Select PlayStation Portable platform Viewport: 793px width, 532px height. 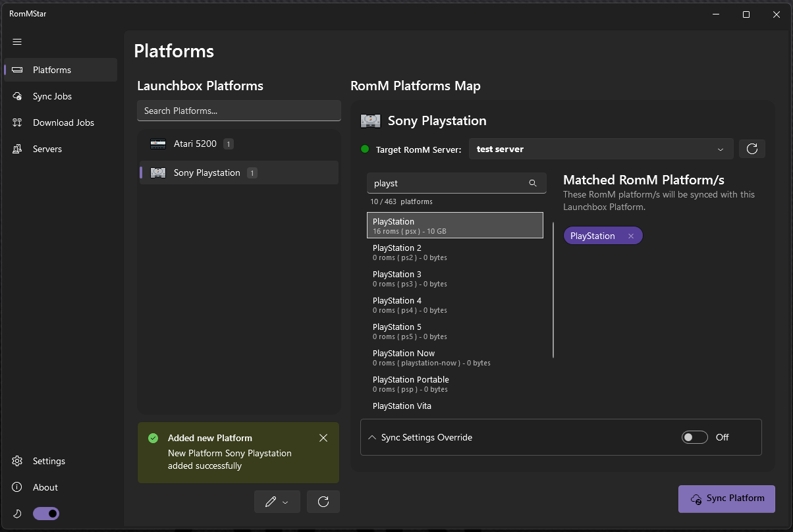[455, 384]
